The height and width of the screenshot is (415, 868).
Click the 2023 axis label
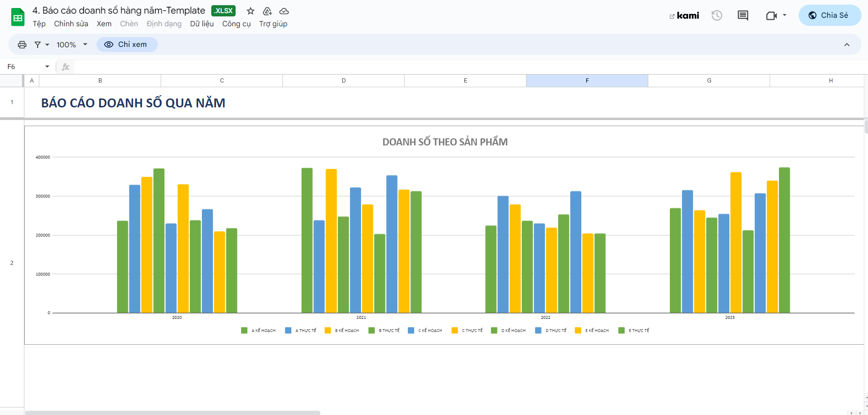(730, 317)
